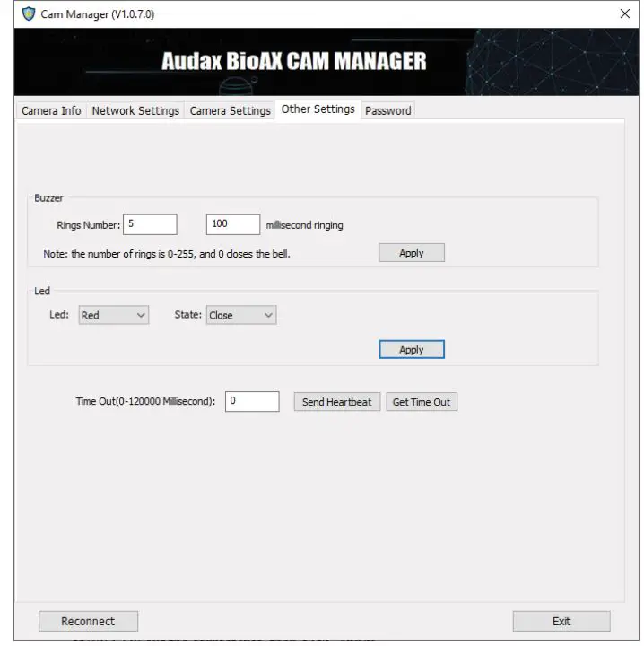
Task: Click the Get Time Out button
Action: (x=422, y=402)
